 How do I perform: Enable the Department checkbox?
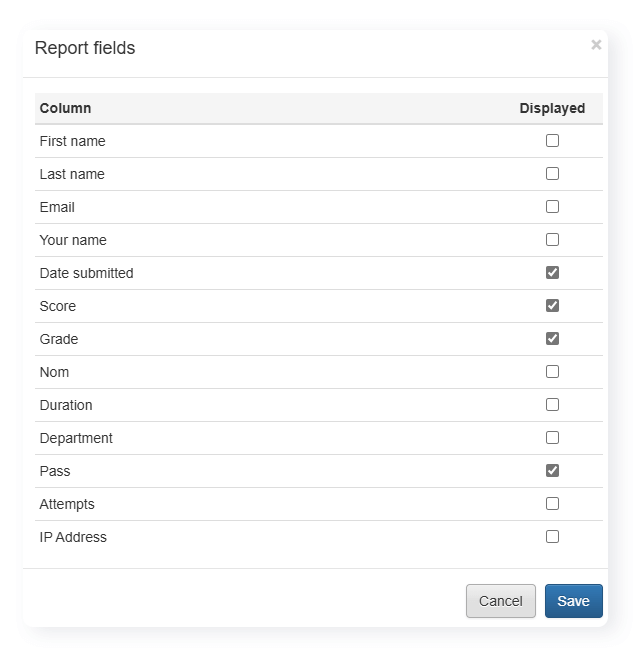click(x=552, y=438)
